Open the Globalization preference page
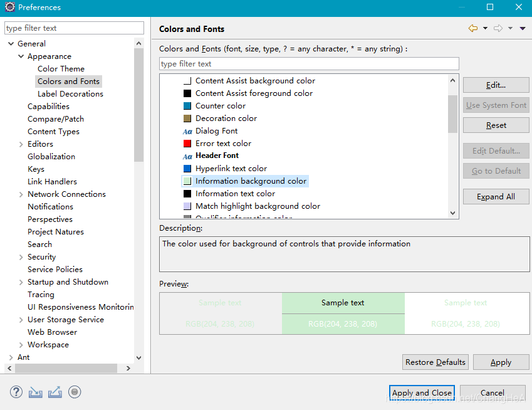The image size is (532, 410). click(51, 157)
